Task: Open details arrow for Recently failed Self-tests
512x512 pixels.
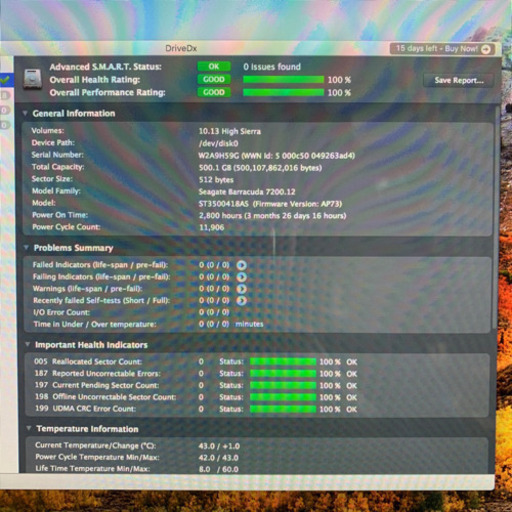Action: pos(242,301)
